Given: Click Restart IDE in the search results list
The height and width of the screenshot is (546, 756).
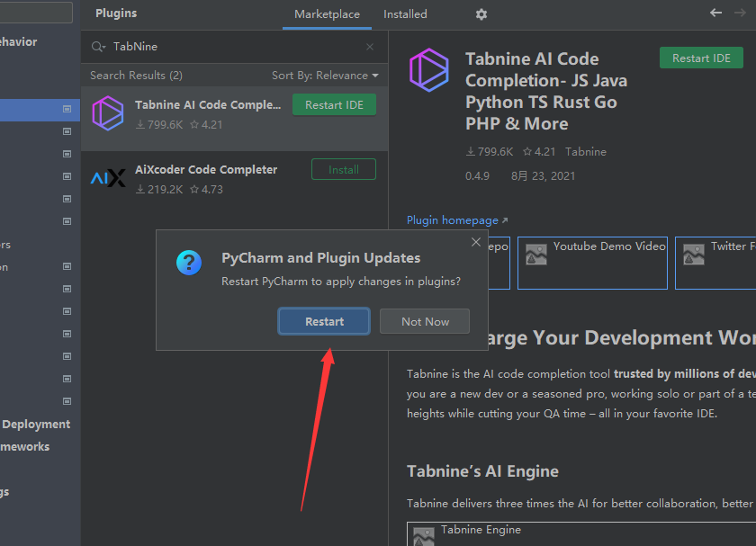Looking at the screenshot, I should click(x=334, y=104).
